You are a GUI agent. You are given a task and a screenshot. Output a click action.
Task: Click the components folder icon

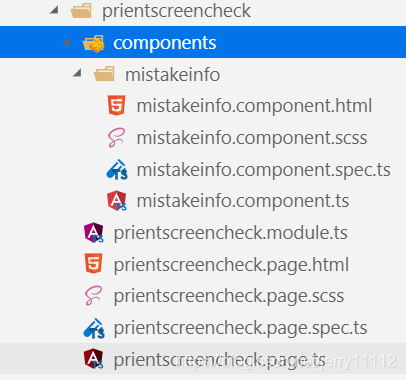[x=93, y=43]
